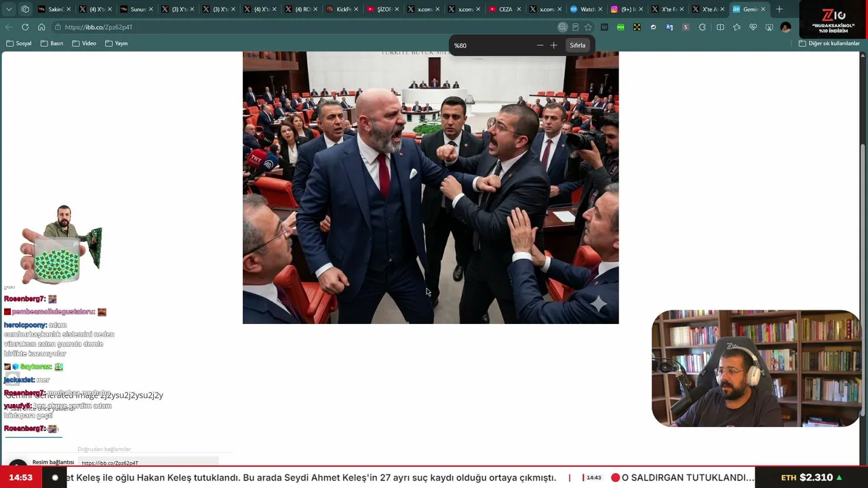868x488 pixels.
Task: Open the browser home page icon
Action: [41, 27]
